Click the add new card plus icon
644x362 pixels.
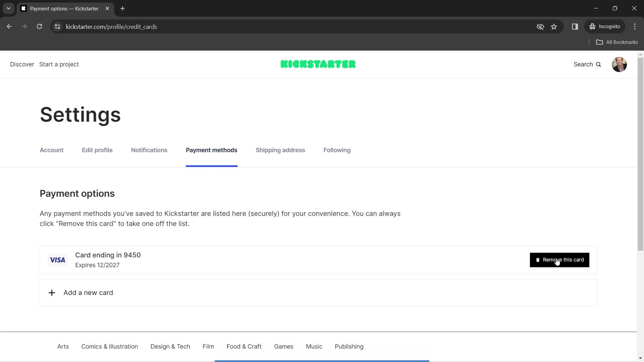[52, 293]
